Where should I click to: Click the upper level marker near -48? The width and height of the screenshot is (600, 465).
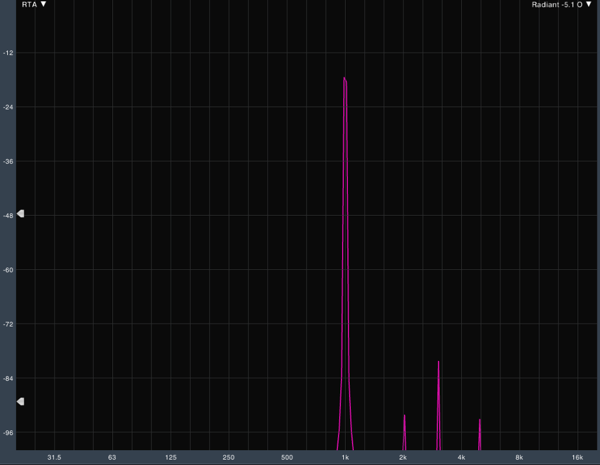[x=21, y=214]
